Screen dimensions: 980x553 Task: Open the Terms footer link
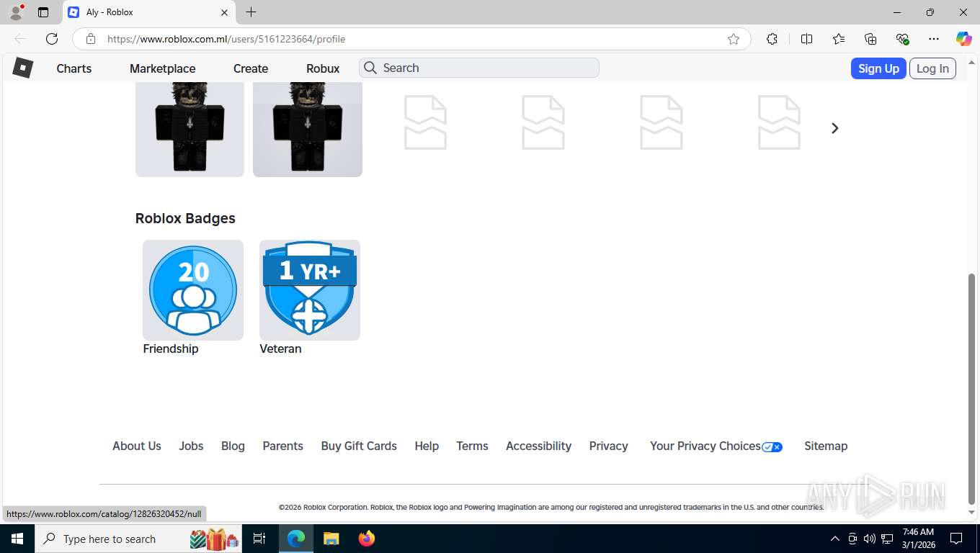pos(472,446)
